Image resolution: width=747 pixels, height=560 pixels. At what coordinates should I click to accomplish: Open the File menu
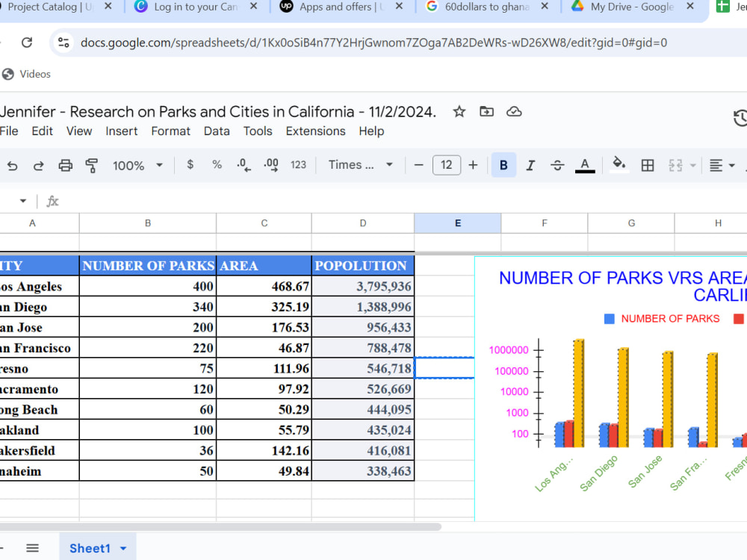[9, 131]
